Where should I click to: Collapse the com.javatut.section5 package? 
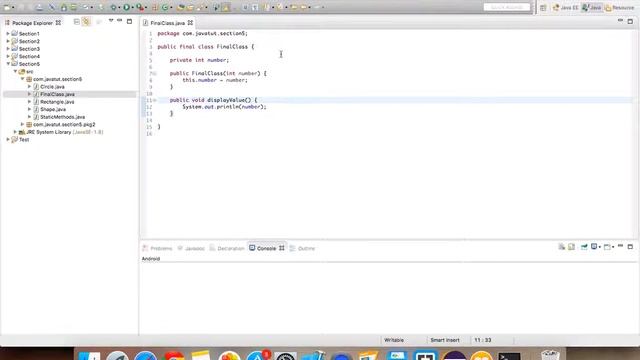[x=22, y=79]
